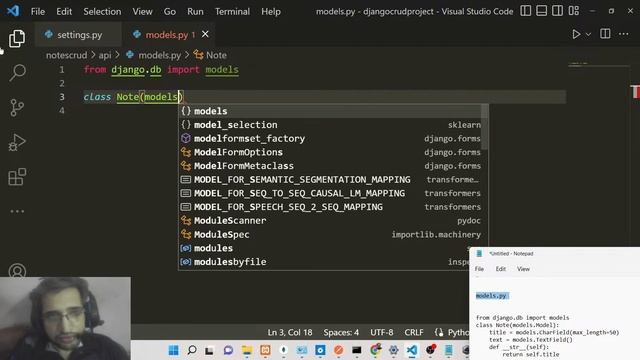Expand the Note class breadcrumb
Screen dimensions: 640x360
(x=210, y=55)
